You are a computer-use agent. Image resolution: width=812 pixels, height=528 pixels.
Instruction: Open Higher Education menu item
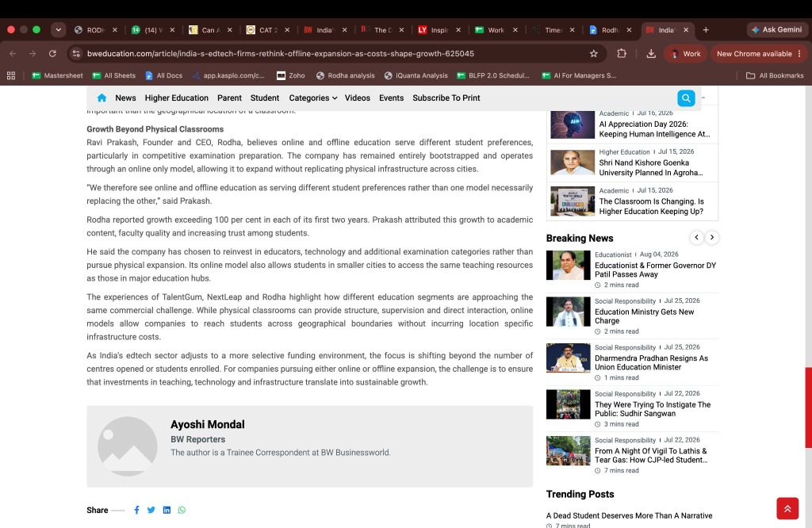click(177, 98)
